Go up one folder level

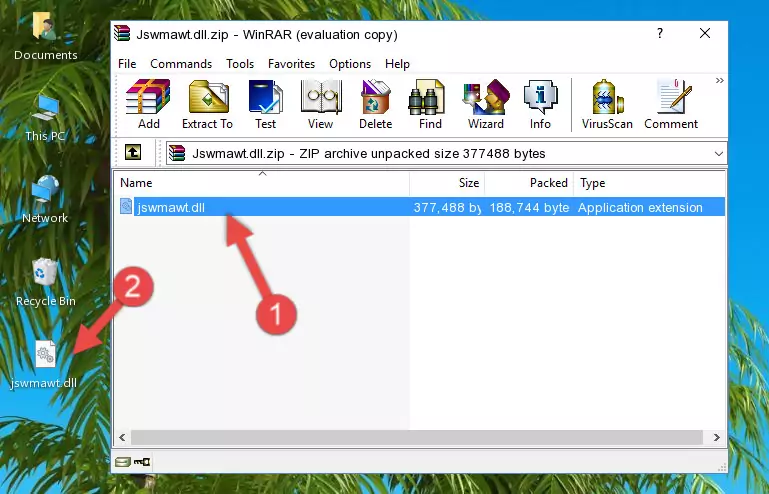(133, 153)
